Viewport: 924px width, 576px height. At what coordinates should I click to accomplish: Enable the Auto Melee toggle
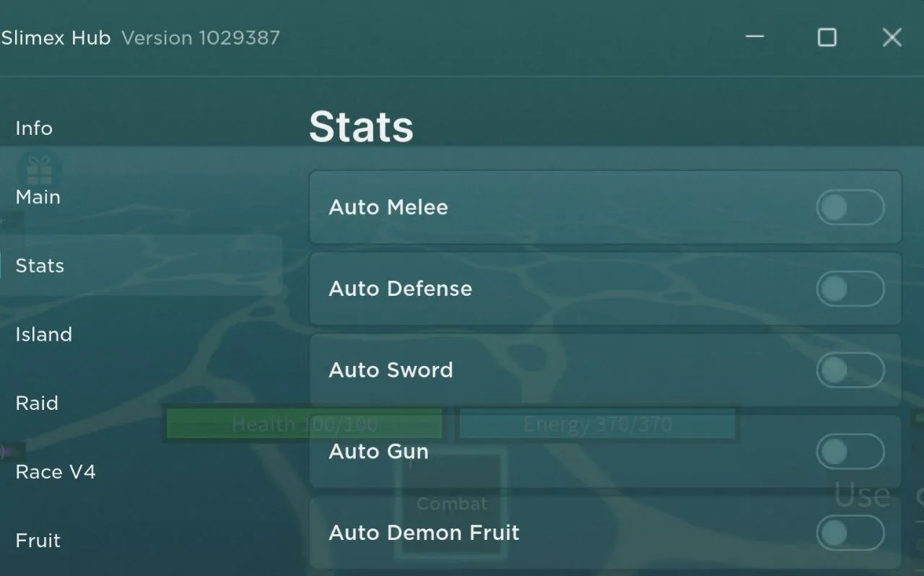(x=850, y=208)
